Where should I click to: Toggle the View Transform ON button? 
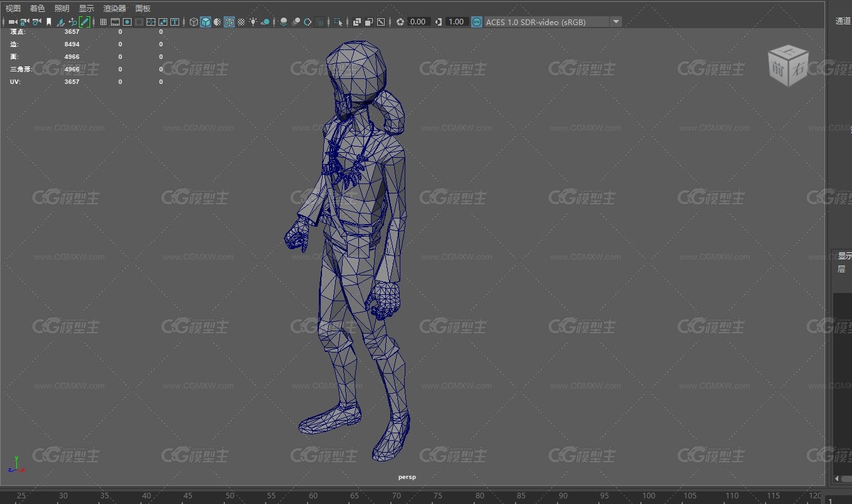[x=476, y=22]
